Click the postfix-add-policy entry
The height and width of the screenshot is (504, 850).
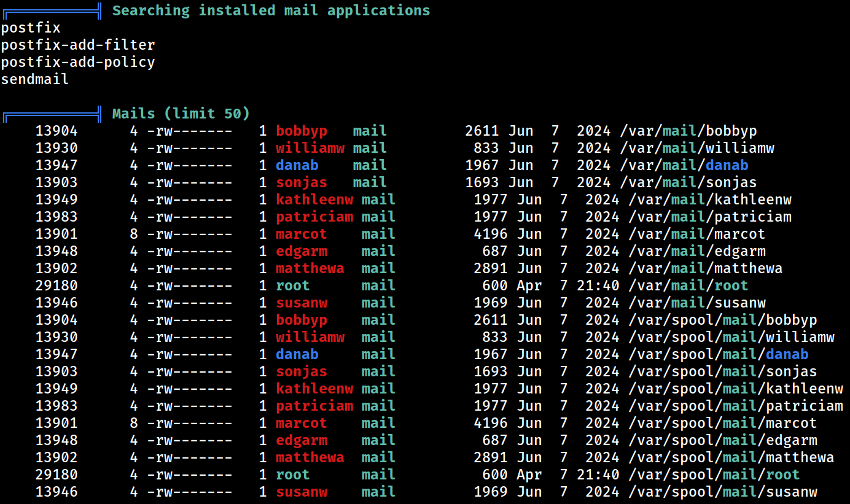click(78, 62)
